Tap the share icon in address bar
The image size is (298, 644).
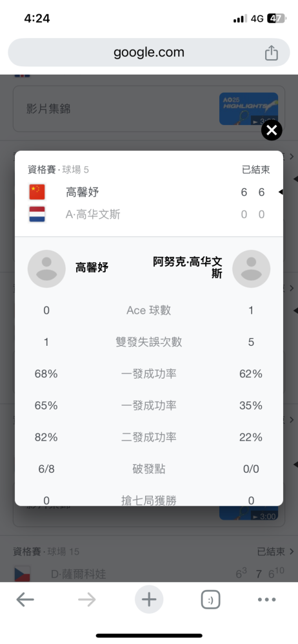point(272,53)
